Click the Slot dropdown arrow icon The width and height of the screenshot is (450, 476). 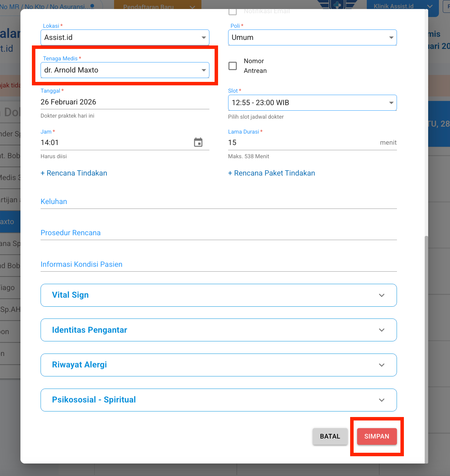click(391, 103)
